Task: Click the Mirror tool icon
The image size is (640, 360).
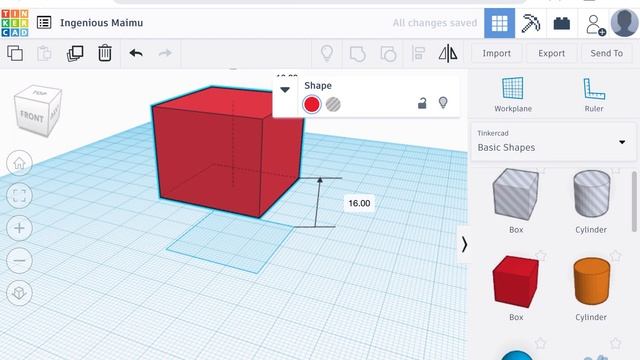Action: (448, 53)
